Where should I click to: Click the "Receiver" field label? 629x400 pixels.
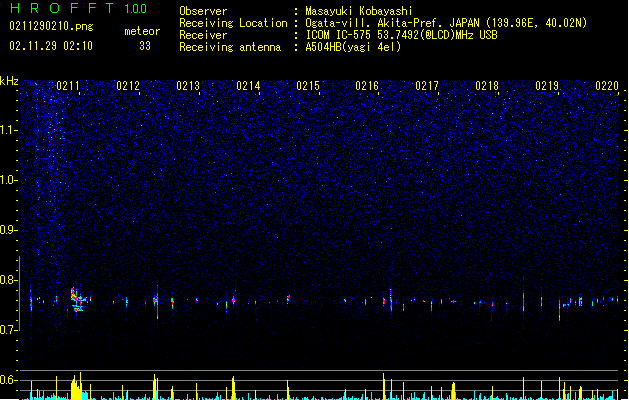click(x=203, y=35)
